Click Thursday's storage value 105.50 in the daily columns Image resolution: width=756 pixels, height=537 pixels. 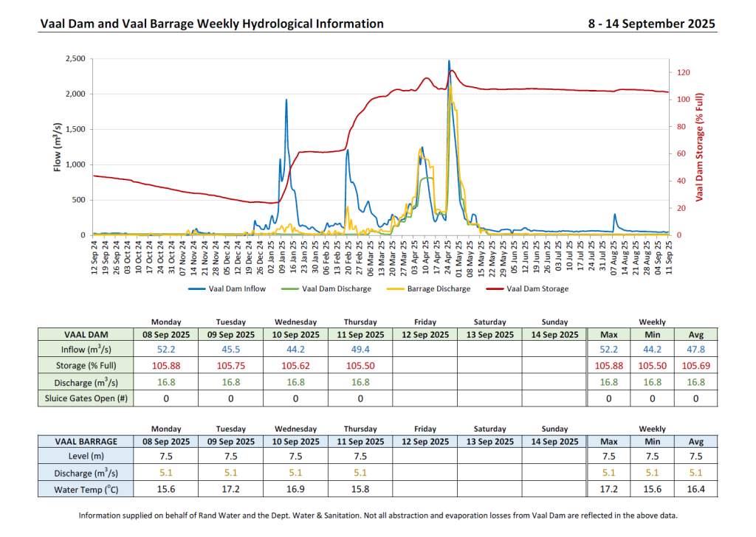point(360,366)
